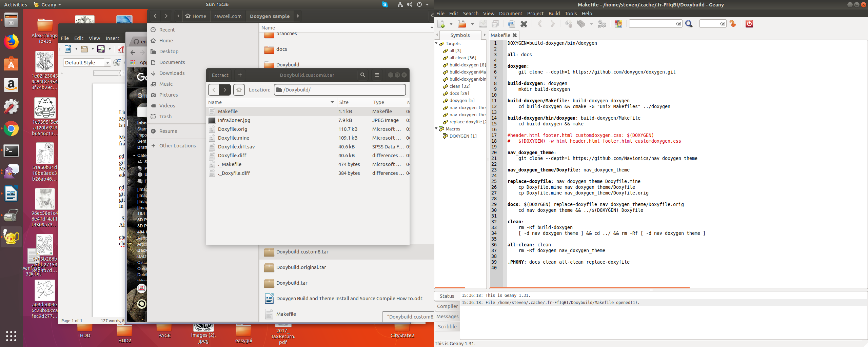Open the color chooser in Geany toolbar
This screenshot has height=347, width=868.
618,24
